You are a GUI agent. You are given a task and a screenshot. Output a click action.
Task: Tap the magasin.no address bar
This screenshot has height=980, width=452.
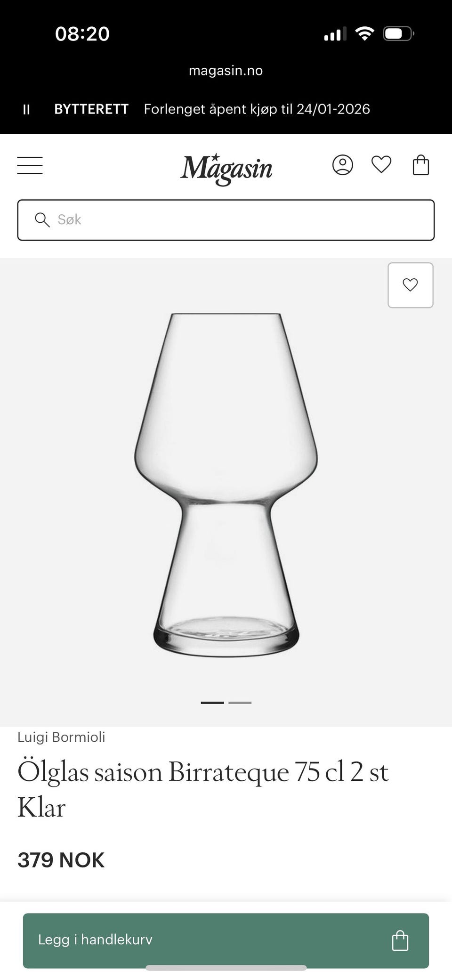coord(226,71)
